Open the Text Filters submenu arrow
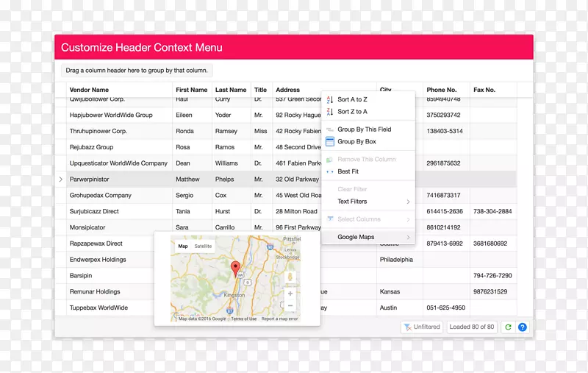This screenshot has height=373, width=588. pos(408,202)
